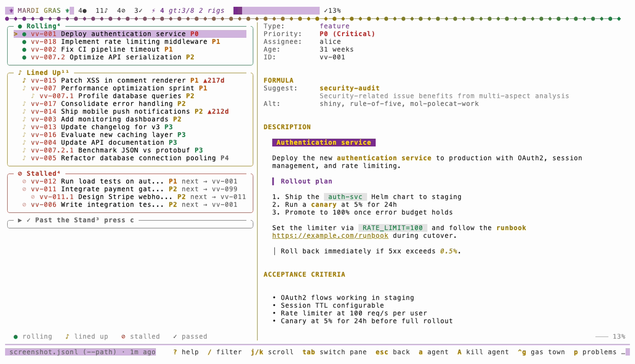This screenshot has width=635, height=364.
Task: Click the 'A kill agent' footer hint
Action: pyautogui.click(x=483, y=352)
